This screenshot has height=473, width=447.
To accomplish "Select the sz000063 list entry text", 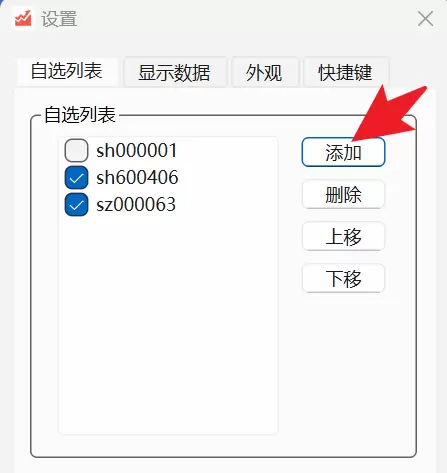I will point(136,204).
